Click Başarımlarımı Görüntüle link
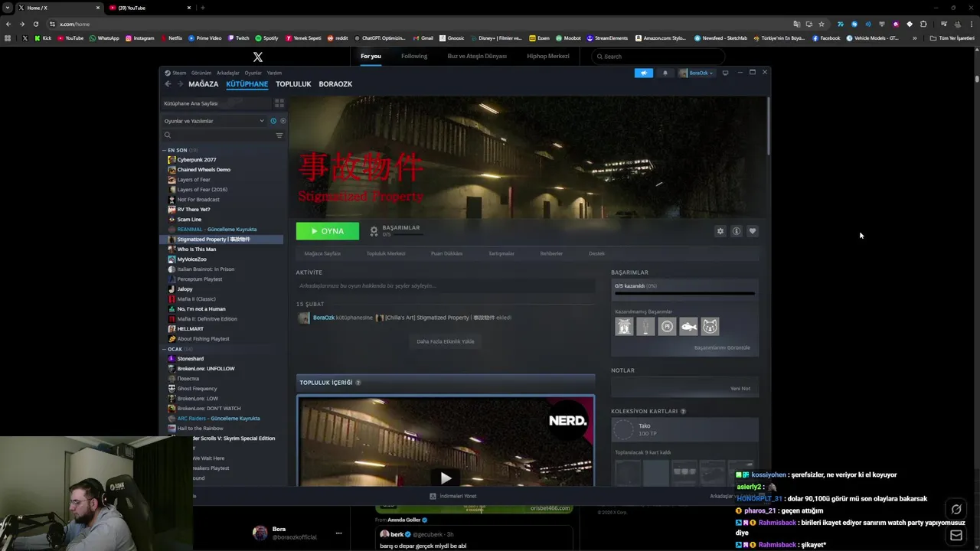980x551 pixels. (x=722, y=347)
